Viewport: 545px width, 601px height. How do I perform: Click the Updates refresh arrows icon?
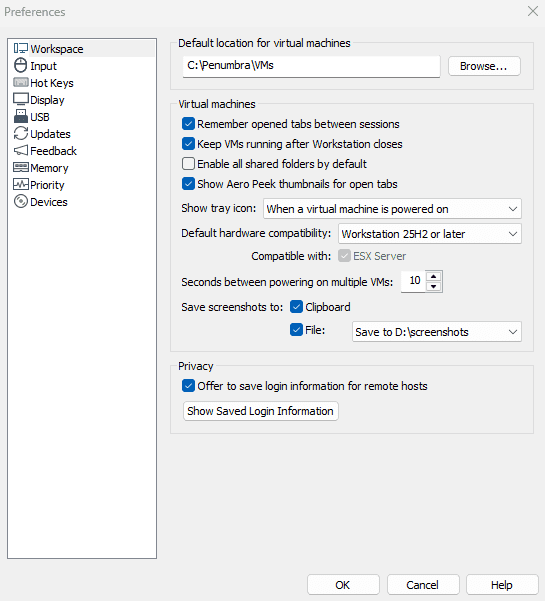click(21, 133)
